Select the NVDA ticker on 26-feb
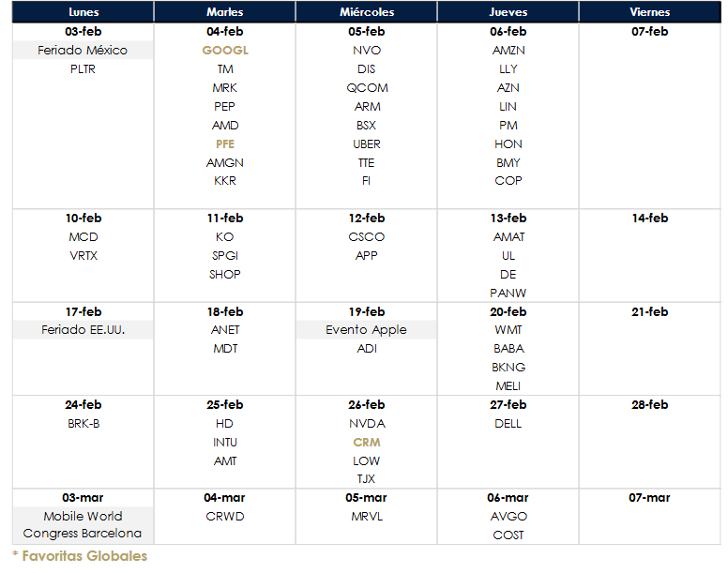The image size is (728, 573). (367, 424)
